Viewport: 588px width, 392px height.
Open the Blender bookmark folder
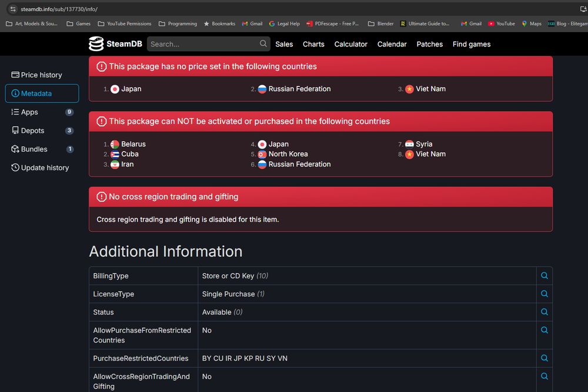[380, 24]
